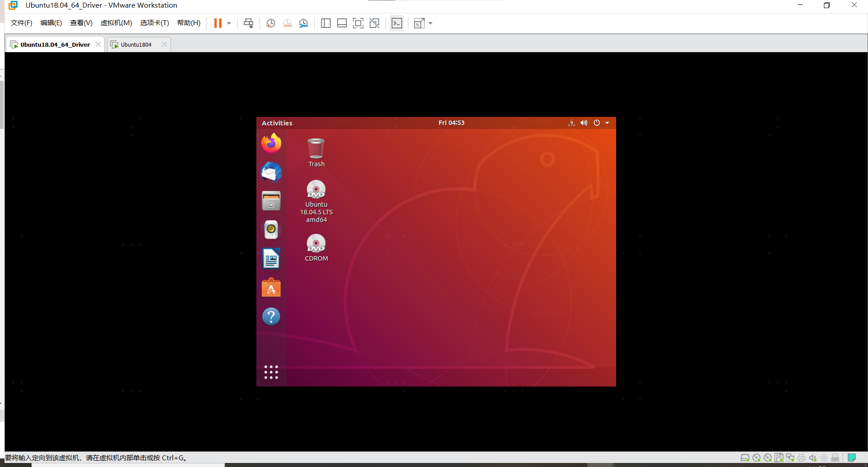Viewport: 868px width, 467px height.
Task: Open the suspend button dropdown arrow
Action: pos(228,23)
